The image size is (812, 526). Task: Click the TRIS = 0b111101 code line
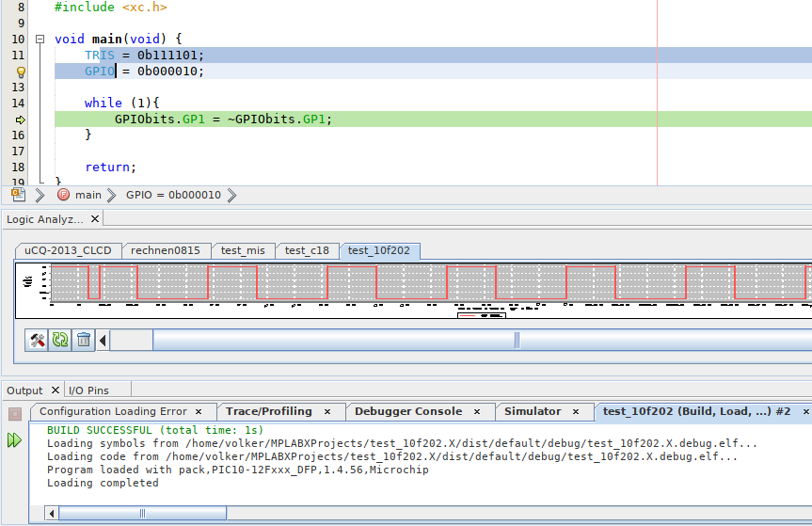click(x=145, y=56)
